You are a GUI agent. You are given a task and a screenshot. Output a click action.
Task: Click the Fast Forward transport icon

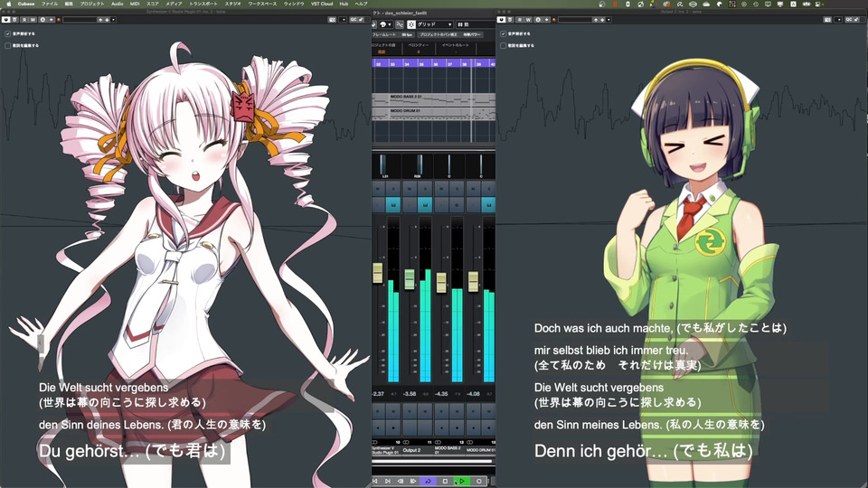pyautogui.click(x=413, y=482)
